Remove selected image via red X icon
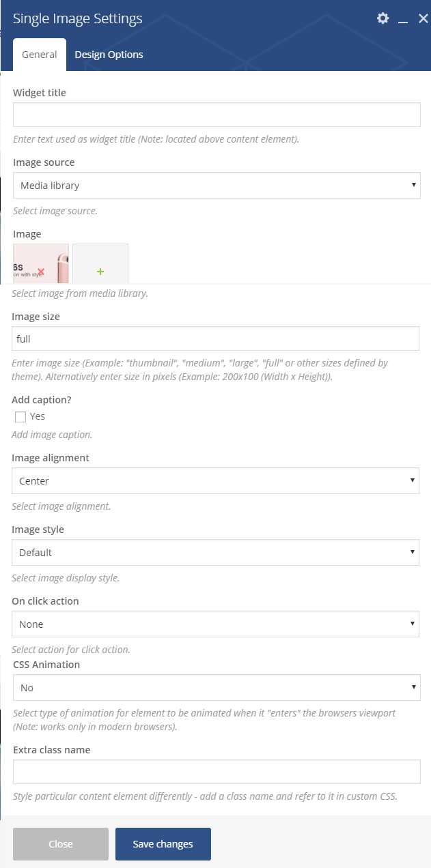431x868 pixels. [x=41, y=272]
